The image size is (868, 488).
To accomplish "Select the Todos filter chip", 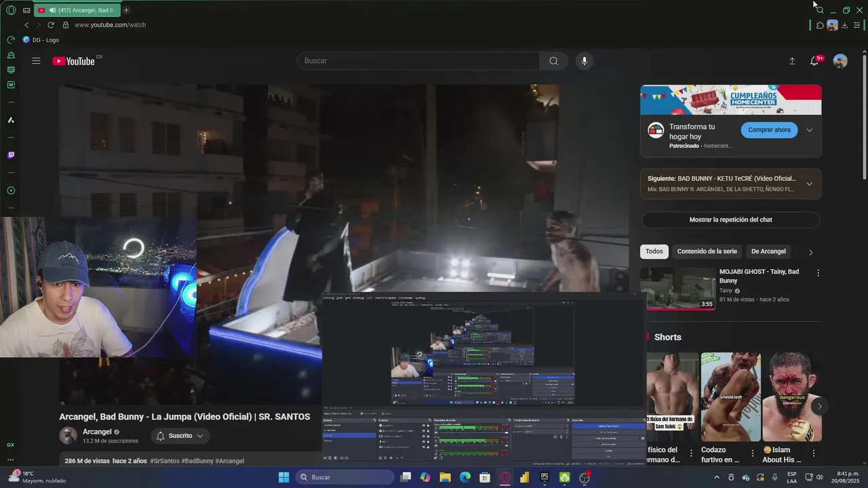I will pyautogui.click(x=654, y=251).
